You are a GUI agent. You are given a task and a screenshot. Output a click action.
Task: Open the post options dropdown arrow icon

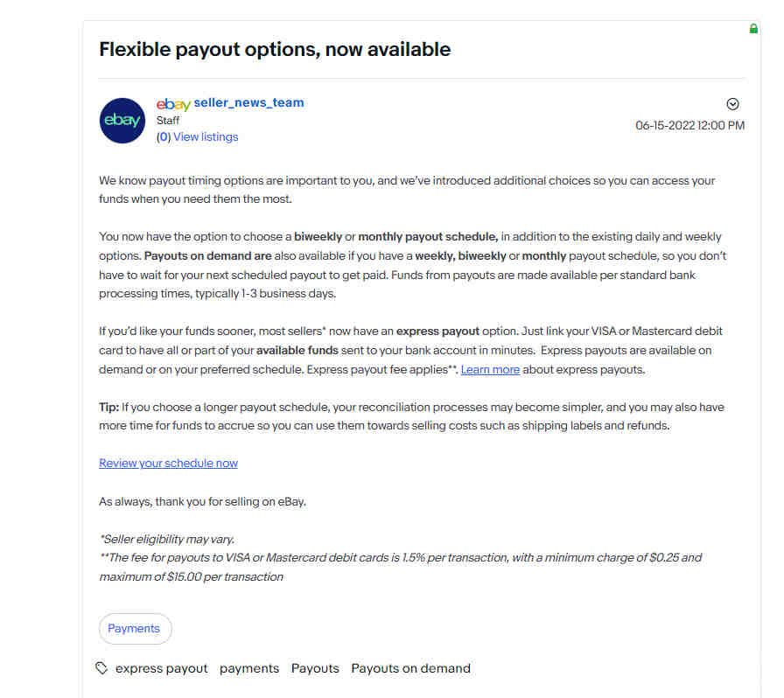(x=732, y=104)
